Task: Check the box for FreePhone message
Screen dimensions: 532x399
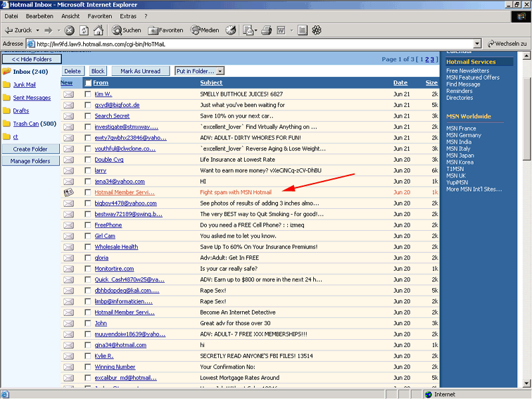Action: pyautogui.click(x=88, y=225)
